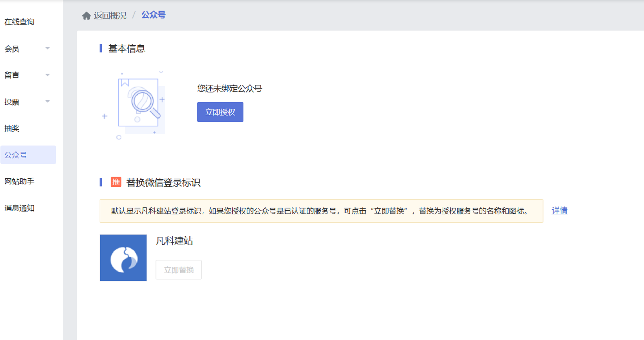Click the 公众号 breadcrumb label

[153, 15]
